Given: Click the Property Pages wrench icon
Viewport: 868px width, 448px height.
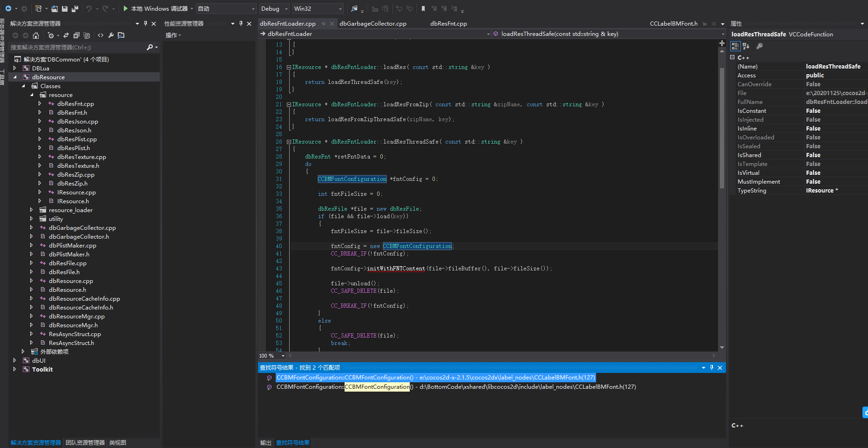Looking at the screenshot, I should pyautogui.click(x=759, y=46).
